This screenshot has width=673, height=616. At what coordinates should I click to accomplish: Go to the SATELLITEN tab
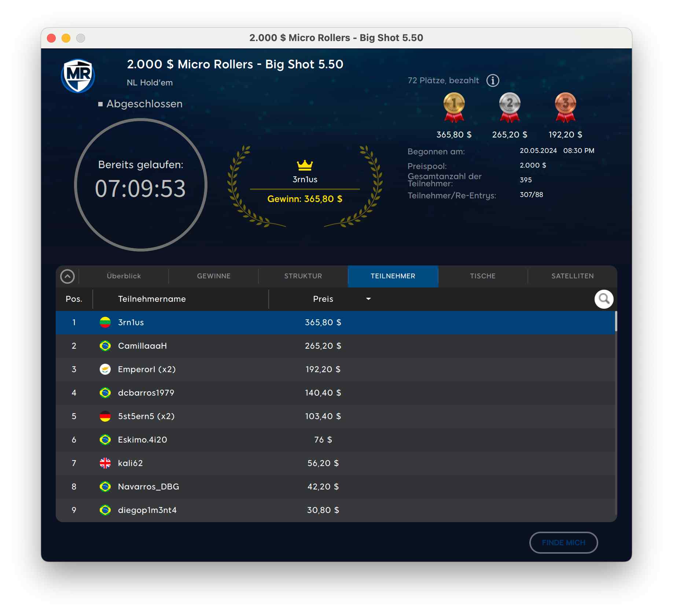pos(572,276)
